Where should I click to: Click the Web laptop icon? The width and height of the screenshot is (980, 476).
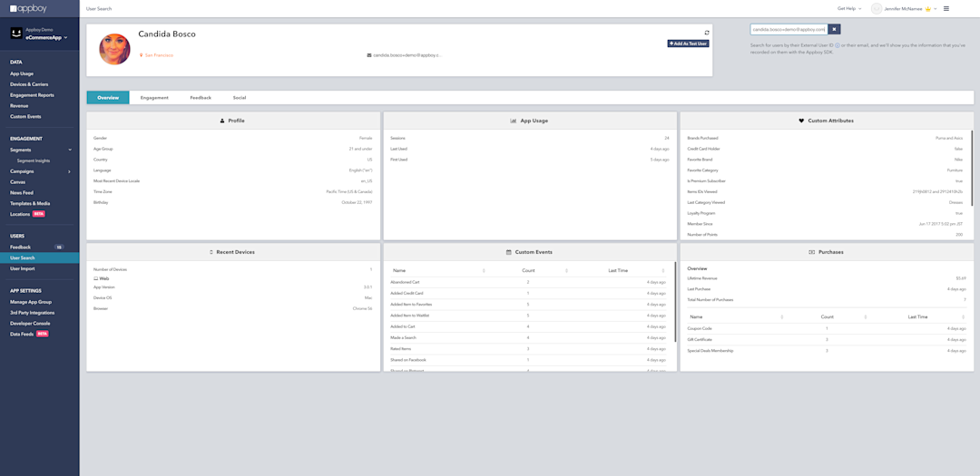pyautogui.click(x=95, y=278)
